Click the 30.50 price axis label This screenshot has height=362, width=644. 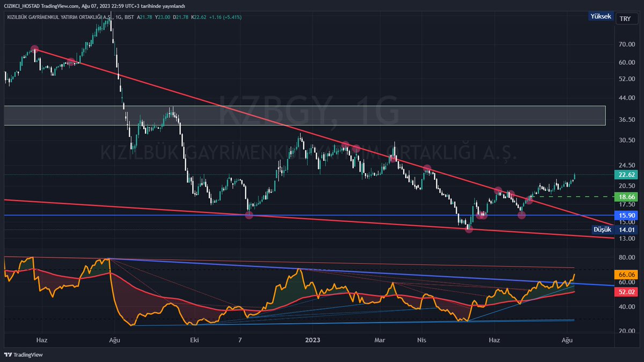click(x=627, y=140)
